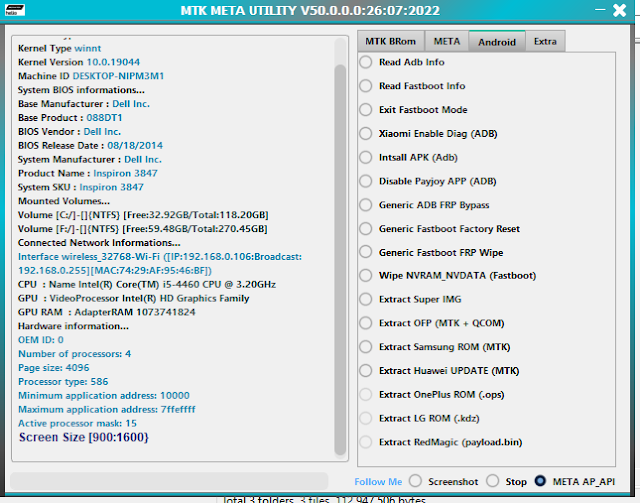
Task: Click the BIOS Vendor Dell Inc. line
Action: pos(69,131)
